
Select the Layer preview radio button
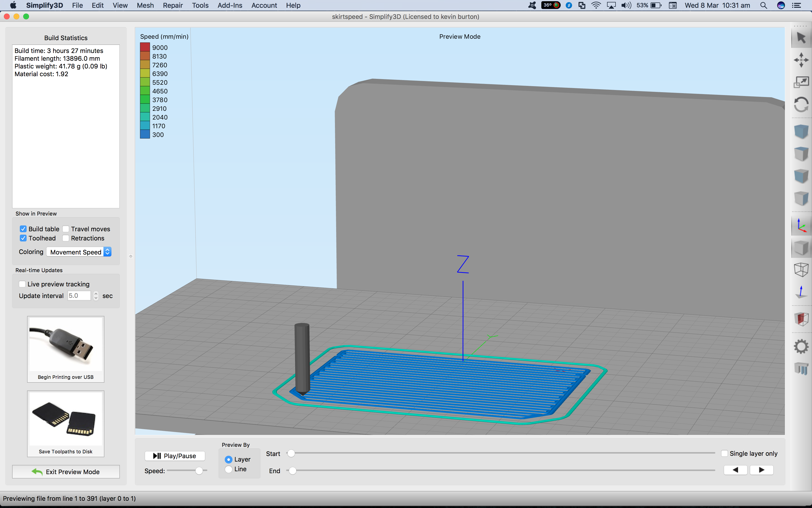coord(229,459)
